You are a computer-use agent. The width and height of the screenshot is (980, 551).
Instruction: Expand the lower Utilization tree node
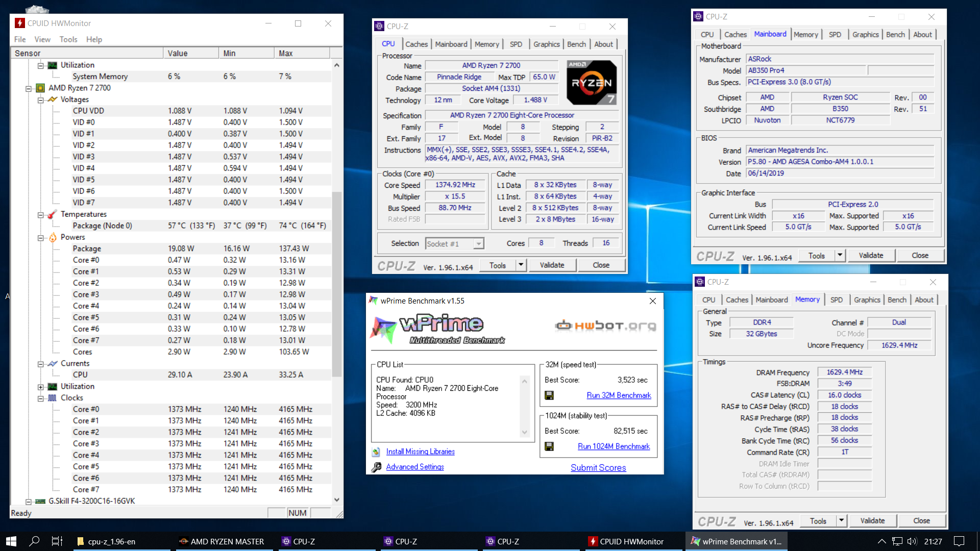point(40,387)
